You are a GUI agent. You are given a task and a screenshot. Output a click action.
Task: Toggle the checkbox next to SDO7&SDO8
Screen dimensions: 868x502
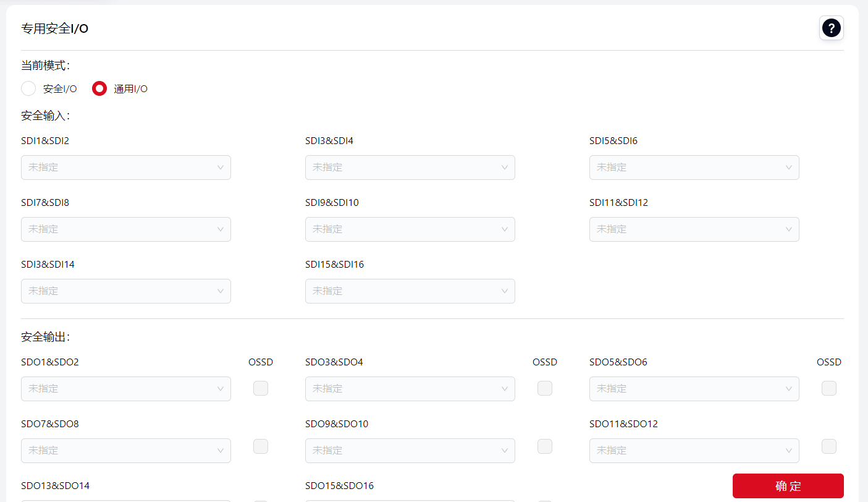point(261,446)
